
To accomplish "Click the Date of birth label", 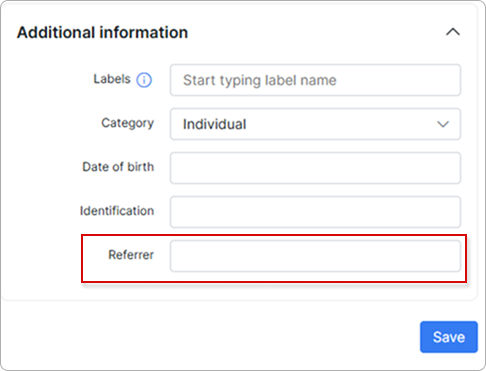I will (x=118, y=167).
